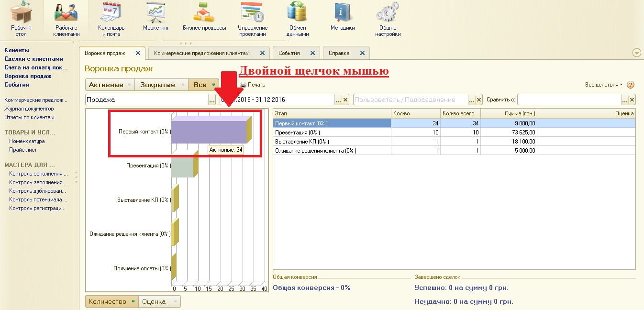The height and width of the screenshot is (310, 644).
Task: Open the Обмен данными section
Action: [297, 19]
